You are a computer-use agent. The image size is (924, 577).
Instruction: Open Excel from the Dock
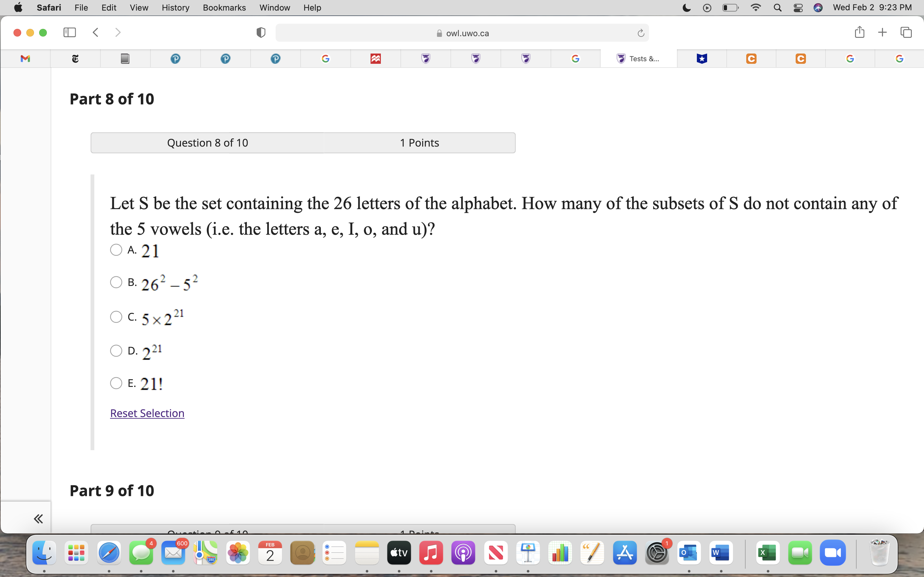click(768, 553)
